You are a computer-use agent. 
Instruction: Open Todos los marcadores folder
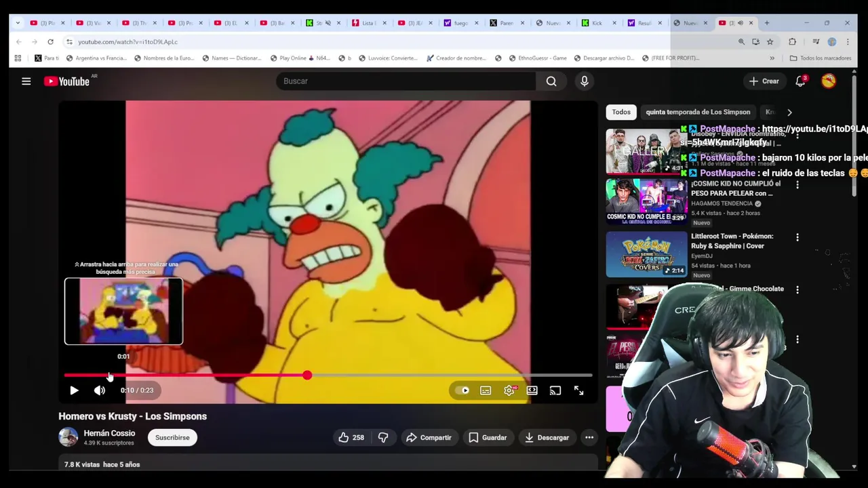point(820,58)
